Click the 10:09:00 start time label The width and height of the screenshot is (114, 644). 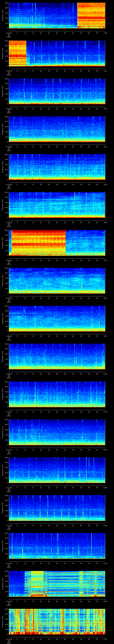[x=9, y=374]
